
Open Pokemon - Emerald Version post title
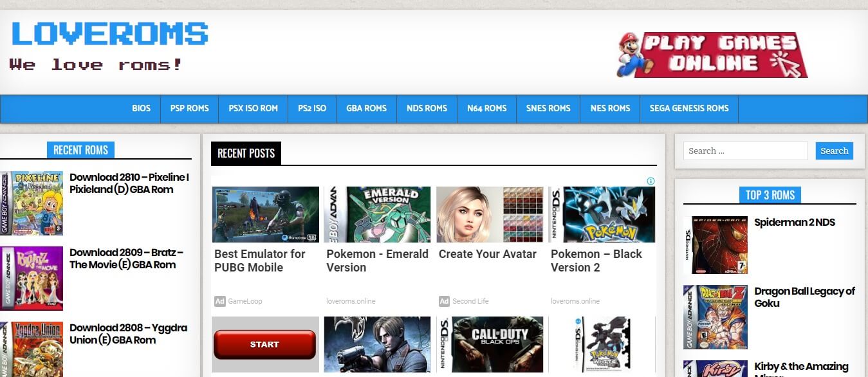pyautogui.click(x=377, y=261)
